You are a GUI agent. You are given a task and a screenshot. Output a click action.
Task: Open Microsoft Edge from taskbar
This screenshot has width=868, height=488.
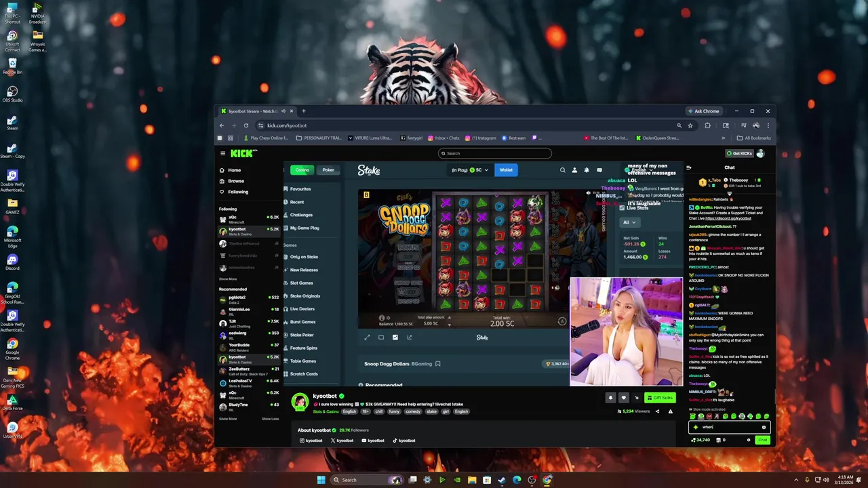[x=517, y=480]
